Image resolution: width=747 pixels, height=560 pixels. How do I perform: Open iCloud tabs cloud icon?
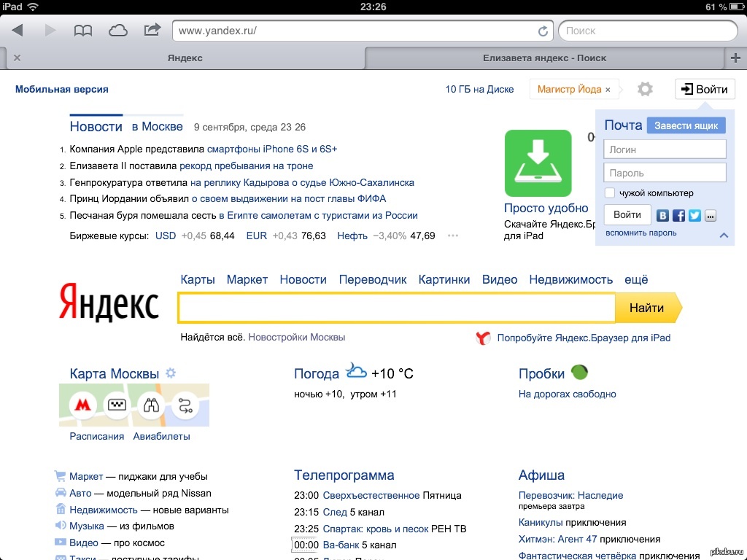point(117,31)
